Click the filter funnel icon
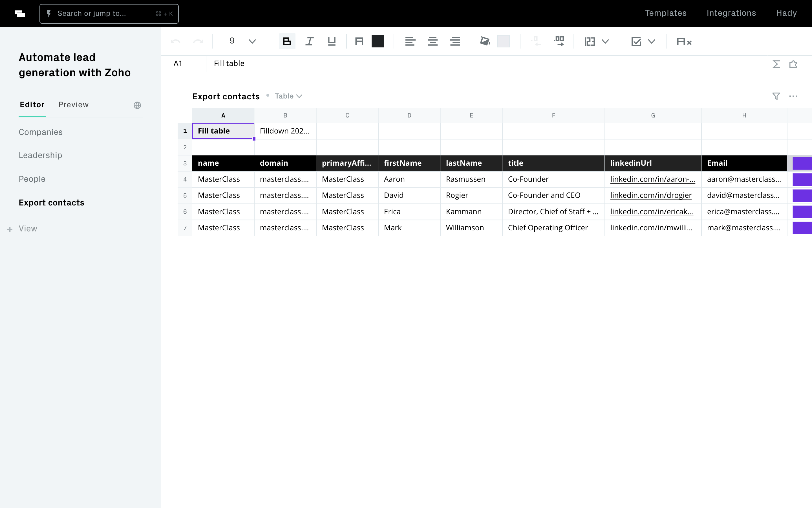 (776, 96)
